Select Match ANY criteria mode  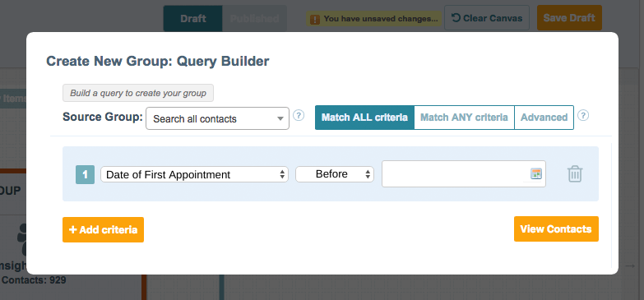click(464, 118)
